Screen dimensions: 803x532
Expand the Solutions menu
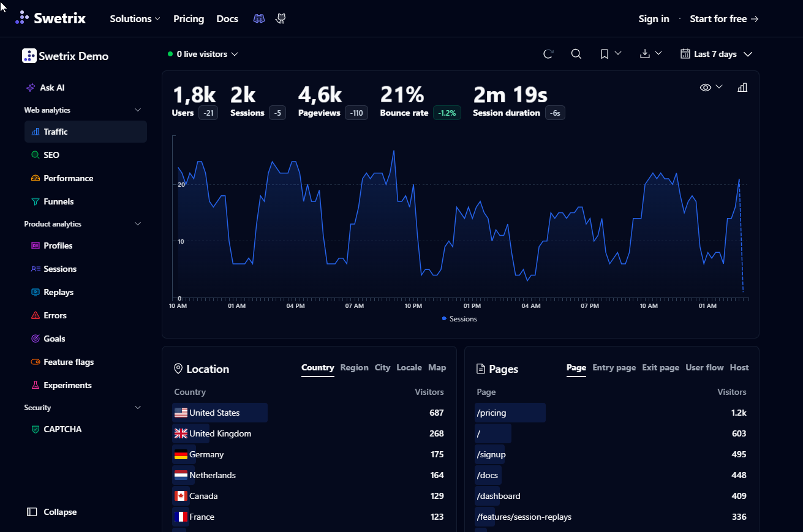[135, 19]
